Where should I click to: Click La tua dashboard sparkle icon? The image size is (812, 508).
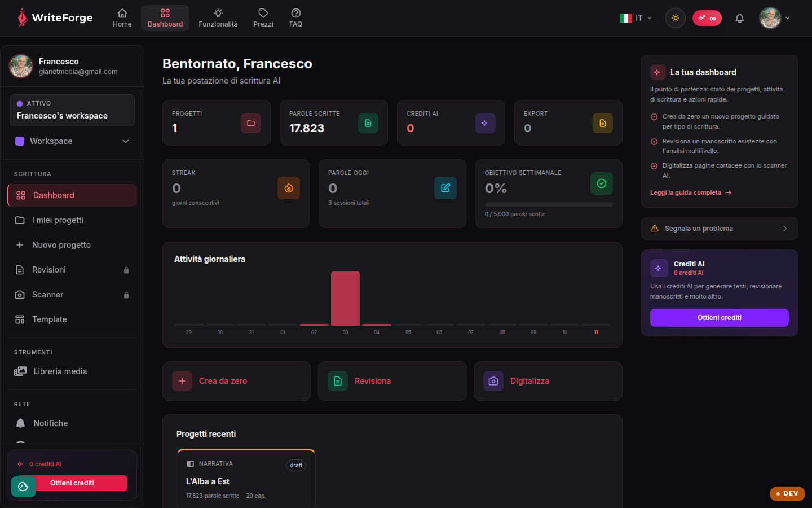pyautogui.click(x=657, y=72)
